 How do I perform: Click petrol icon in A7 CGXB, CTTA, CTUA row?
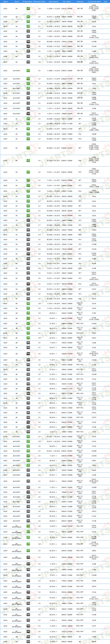point(28,544)
